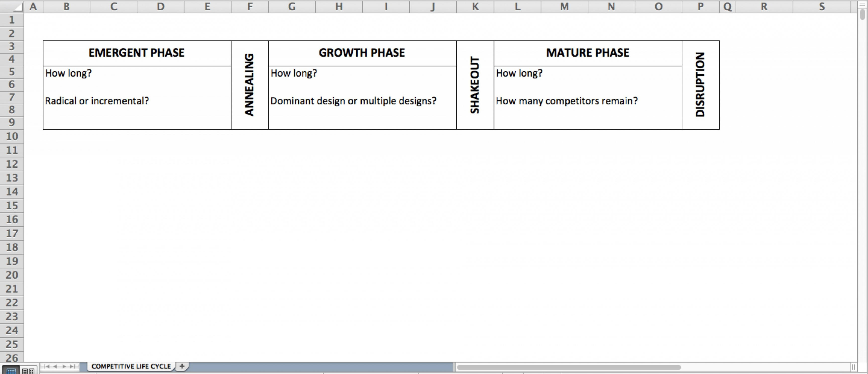Select column F header
This screenshot has height=374, width=868.
(x=250, y=6)
